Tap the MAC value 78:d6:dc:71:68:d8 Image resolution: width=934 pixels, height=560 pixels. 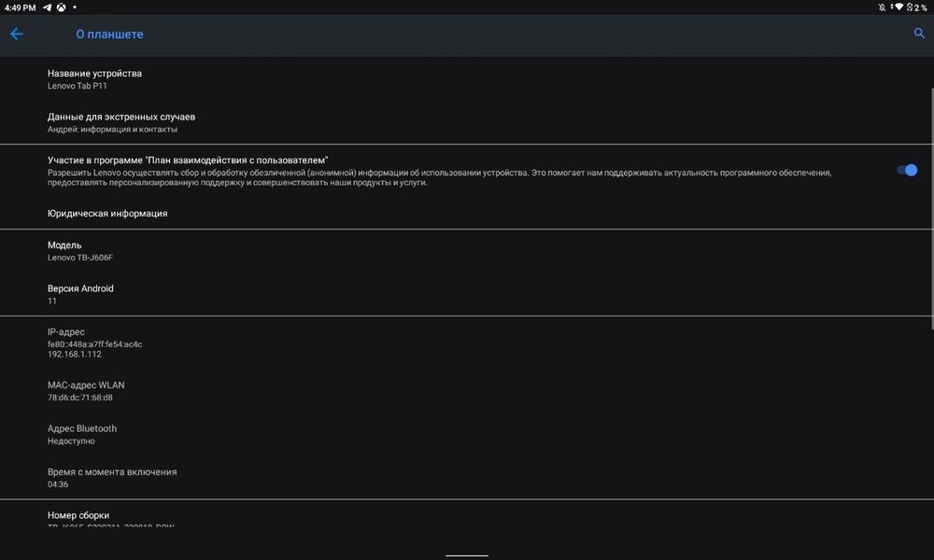pyautogui.click(x=79, y=398)
